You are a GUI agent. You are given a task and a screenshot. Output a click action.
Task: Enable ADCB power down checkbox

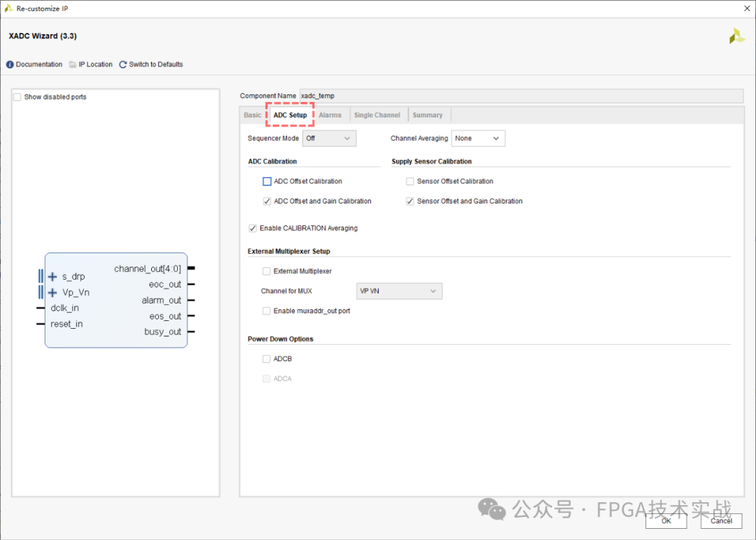point(266,359)
